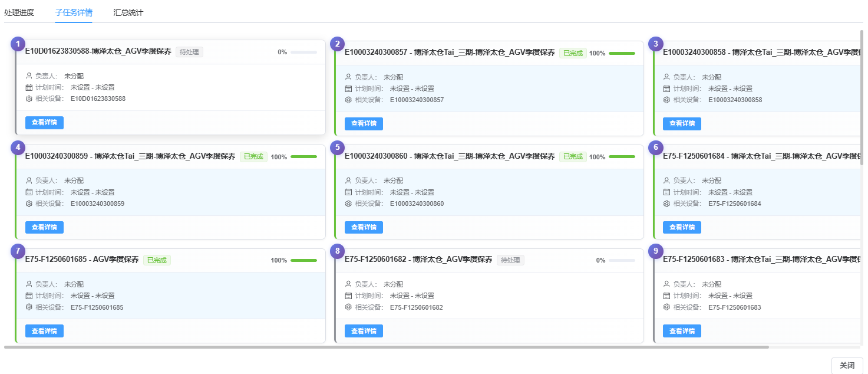Image resolution: width=868 pixels, height=374 pixels.
Task: Click the 待处理 status tag on card 8
Action: (x=510, y=260)
